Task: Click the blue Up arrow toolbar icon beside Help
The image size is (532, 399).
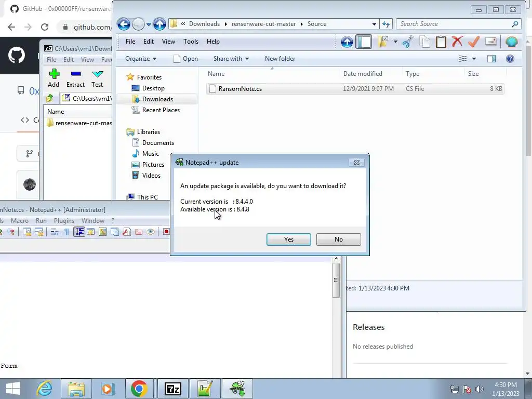Action: tap(347, 42)
